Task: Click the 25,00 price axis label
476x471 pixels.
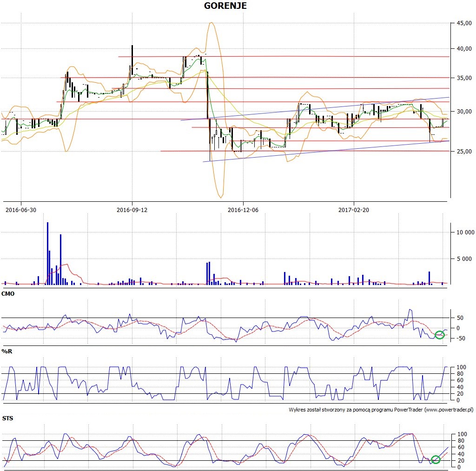Action: point(464,151)
